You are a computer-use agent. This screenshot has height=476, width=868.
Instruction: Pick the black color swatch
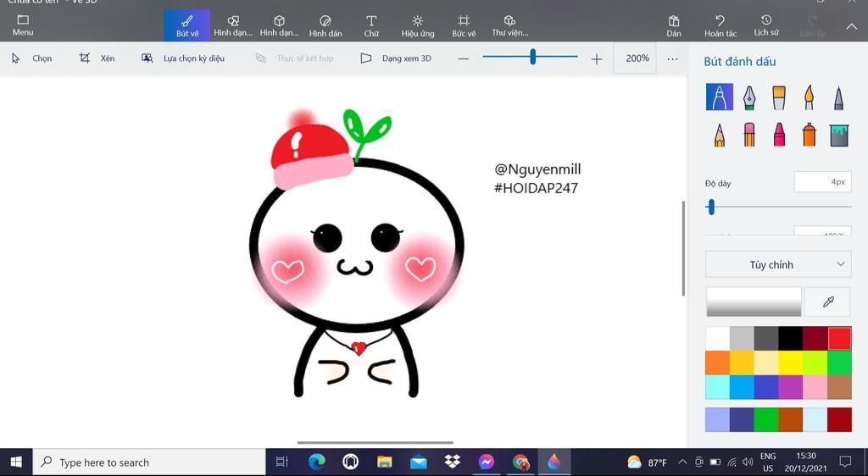[791, 338]
